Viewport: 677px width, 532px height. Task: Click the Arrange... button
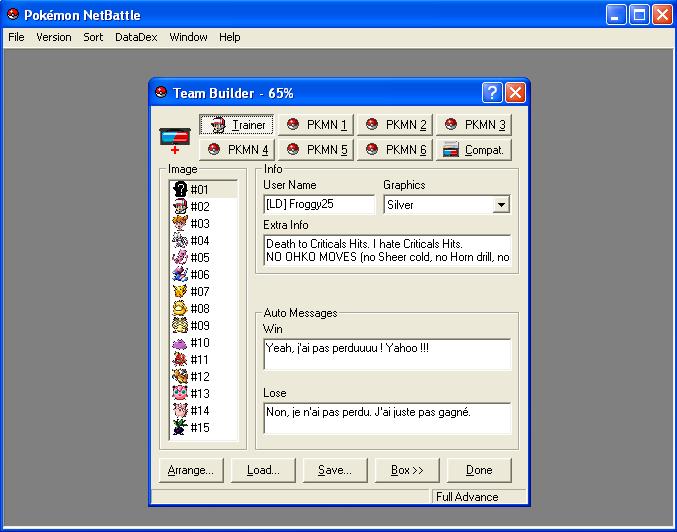click(x=191, y=470)
